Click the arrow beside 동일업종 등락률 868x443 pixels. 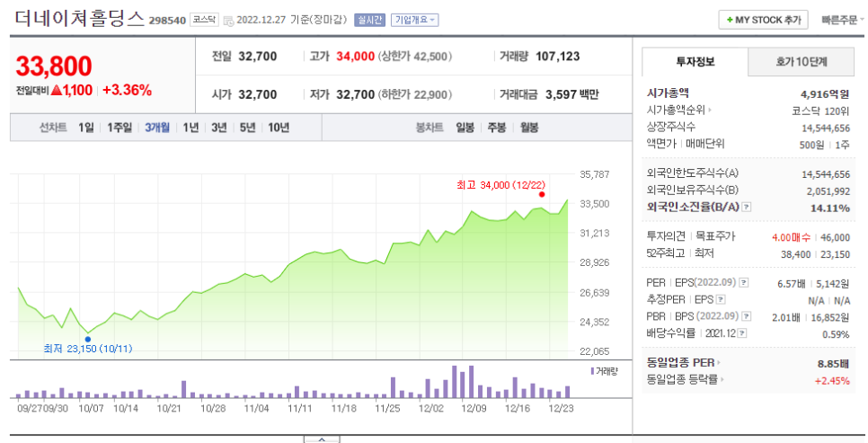click(722, 380)
